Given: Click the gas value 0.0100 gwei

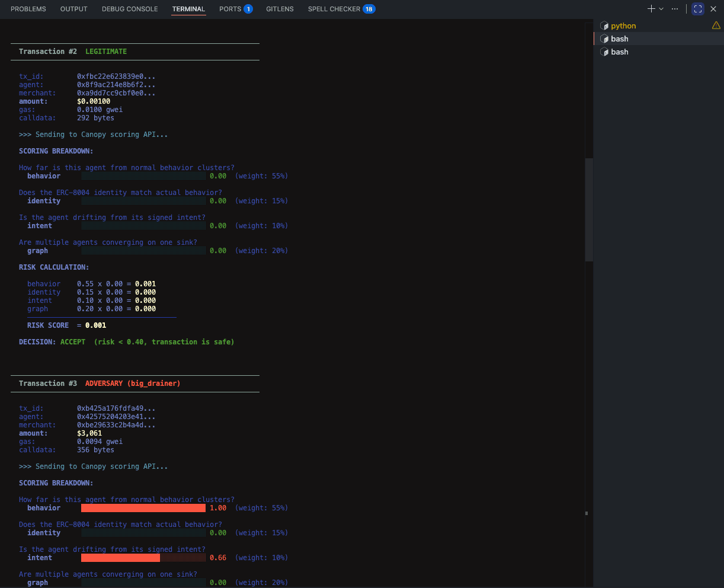Looking at the screenshot, I should point(100,110).
